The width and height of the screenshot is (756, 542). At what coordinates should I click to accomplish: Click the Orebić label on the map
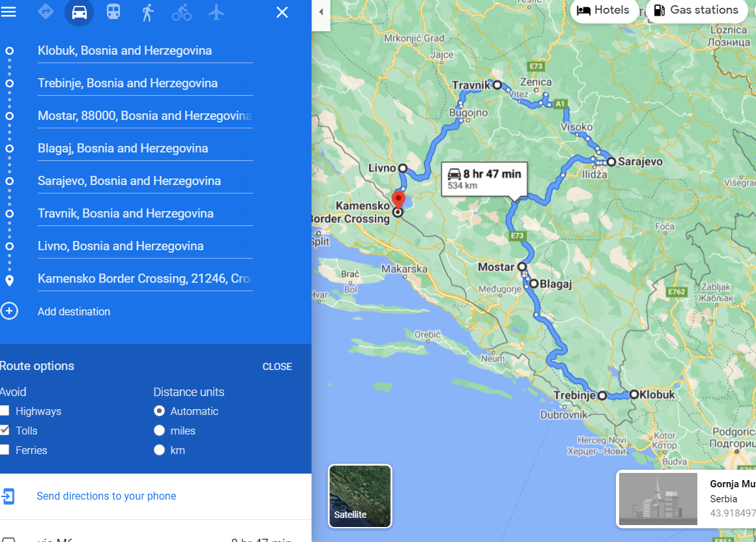pyautogui.click(x=427, y=334)
